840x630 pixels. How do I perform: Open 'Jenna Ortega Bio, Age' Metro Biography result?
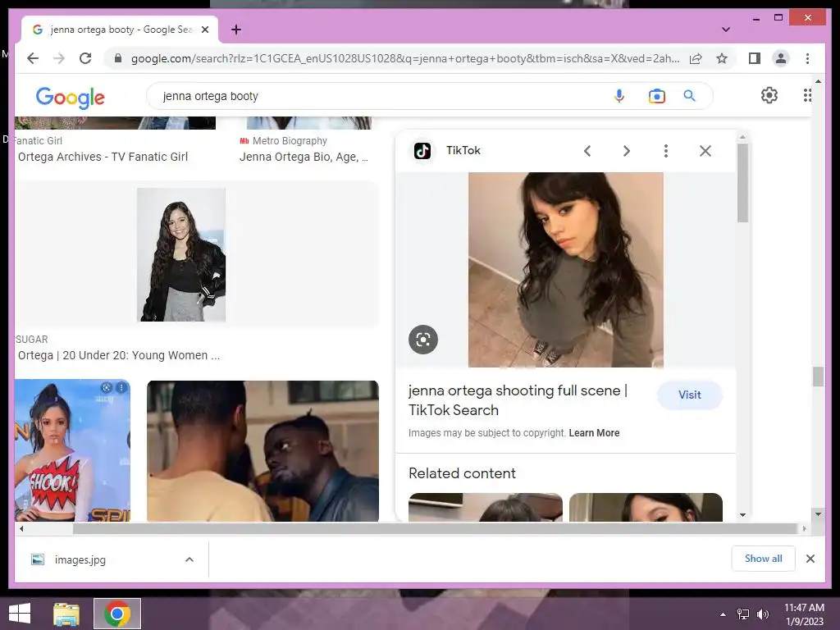pos(304,157)
